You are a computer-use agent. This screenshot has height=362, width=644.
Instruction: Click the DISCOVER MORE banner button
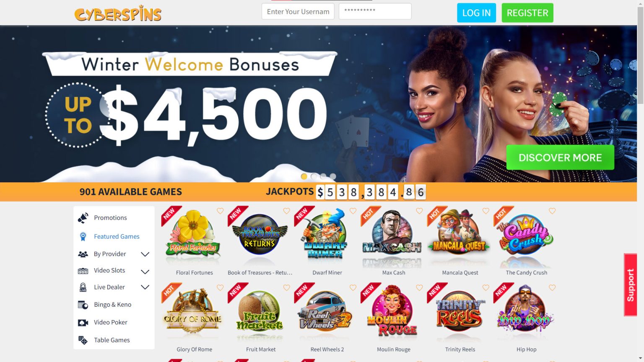click(x=560, y=158)
